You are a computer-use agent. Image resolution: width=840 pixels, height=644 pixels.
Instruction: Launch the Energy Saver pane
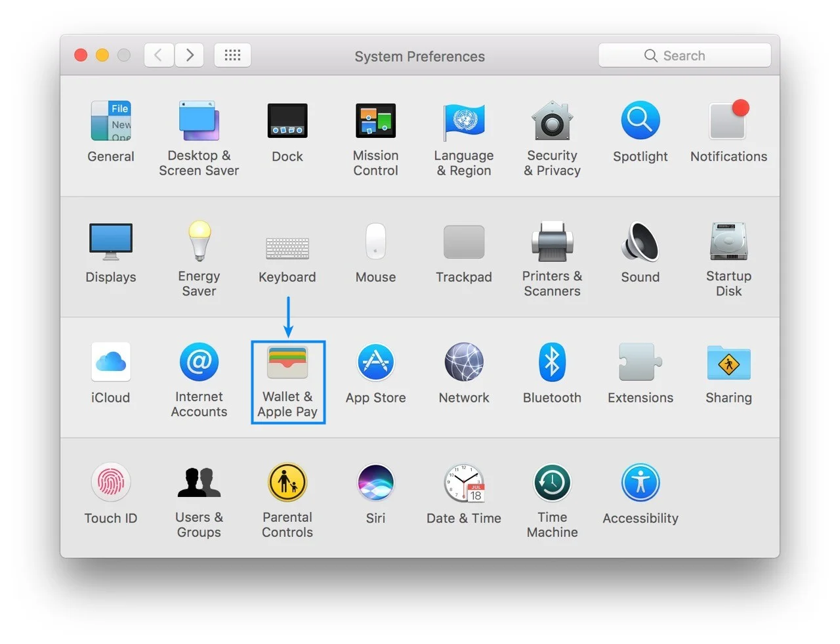(x=199, y=242)
